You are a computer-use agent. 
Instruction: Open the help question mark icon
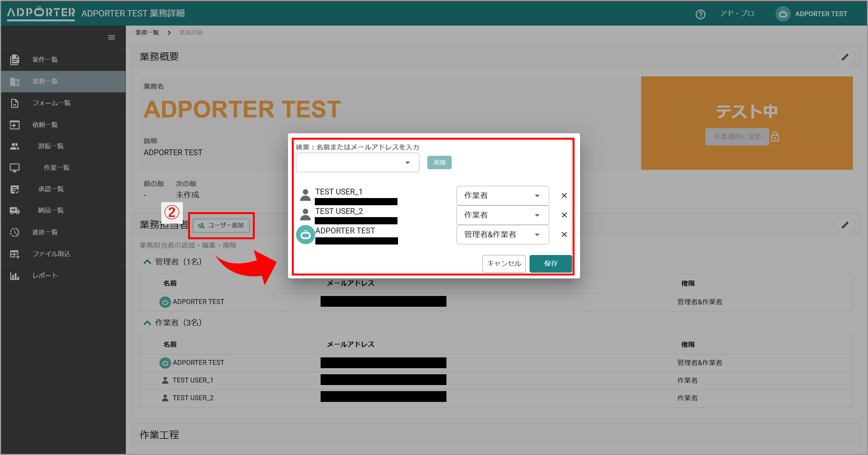pos(700,14)
